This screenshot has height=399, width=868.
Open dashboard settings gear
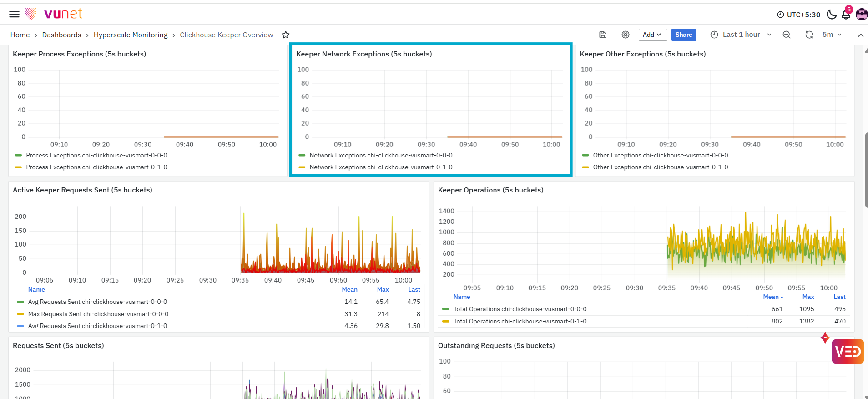pos(626,35)
